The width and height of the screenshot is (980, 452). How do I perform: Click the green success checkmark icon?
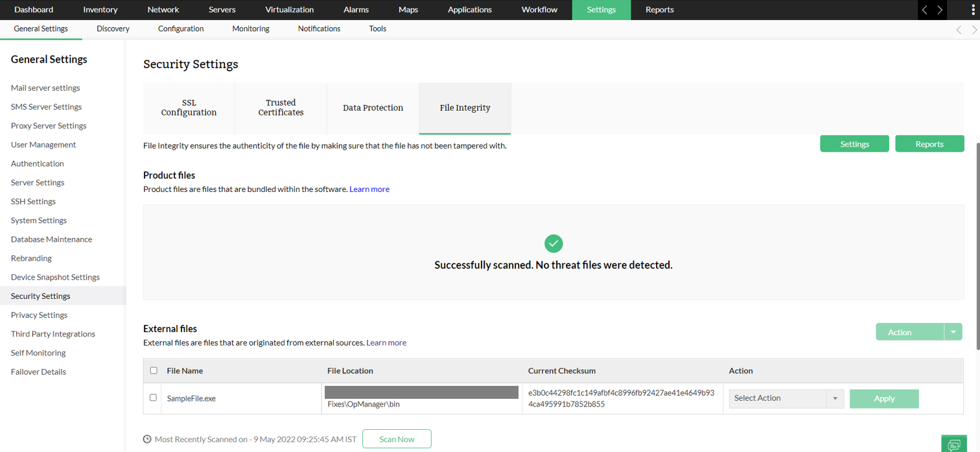coord(554,244)
